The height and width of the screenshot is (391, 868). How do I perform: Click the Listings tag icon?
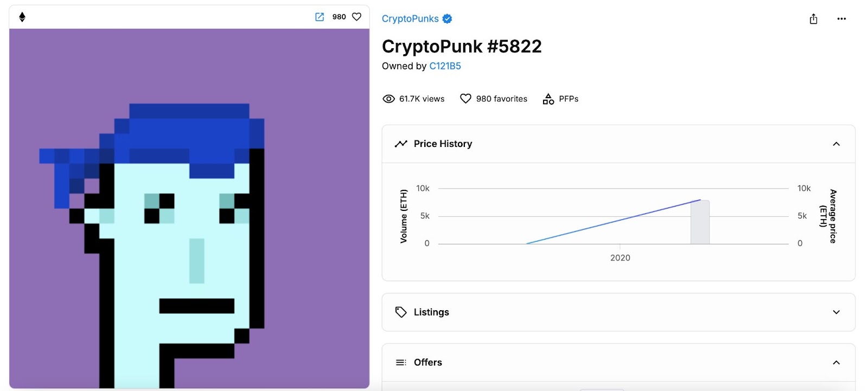point(401,312)
